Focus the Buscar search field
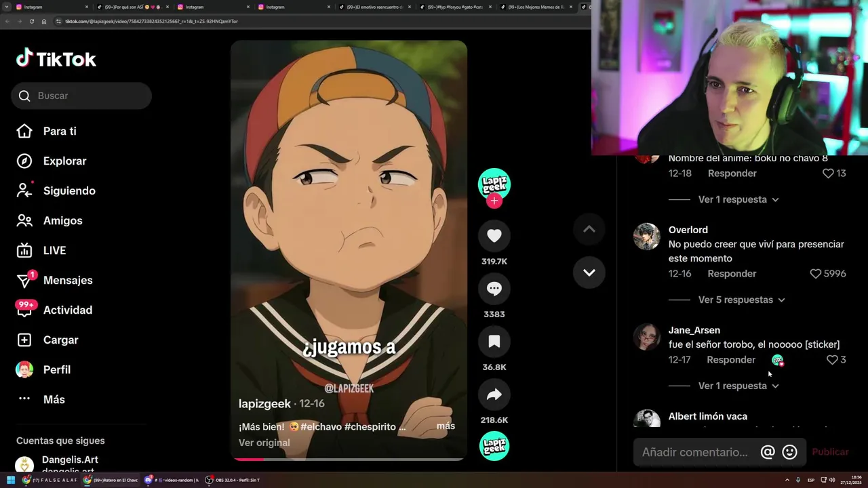Viewport: 868px width, 488px height. 81,96
